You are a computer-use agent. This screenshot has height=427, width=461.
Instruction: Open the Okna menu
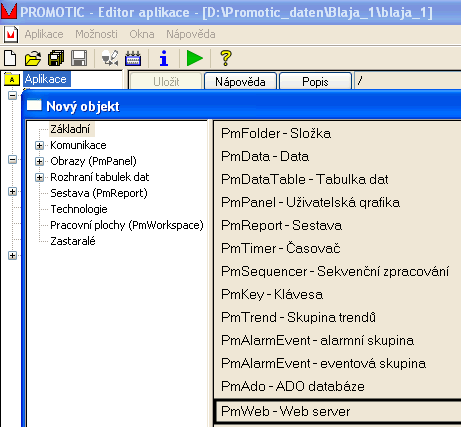(x=142, y=34)
